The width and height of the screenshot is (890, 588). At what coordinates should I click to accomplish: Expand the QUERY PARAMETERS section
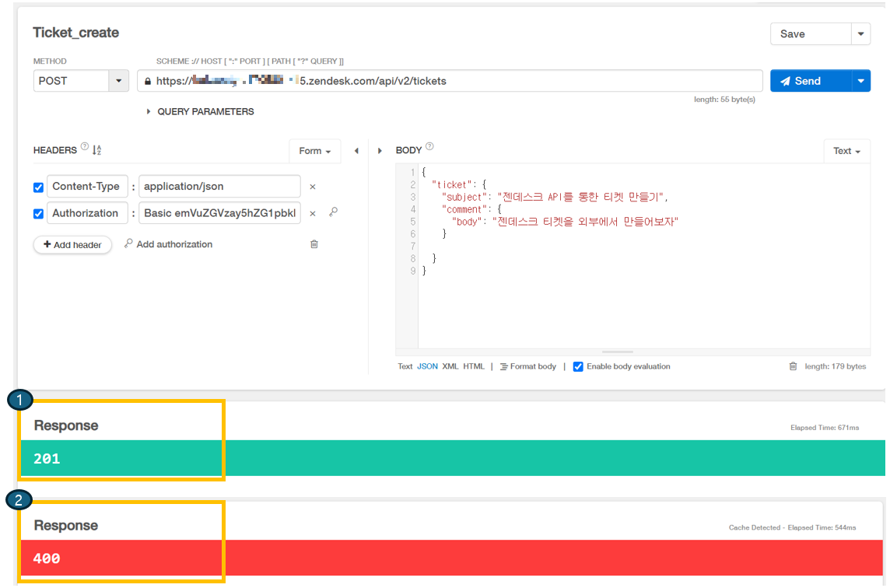coord(201,112)
